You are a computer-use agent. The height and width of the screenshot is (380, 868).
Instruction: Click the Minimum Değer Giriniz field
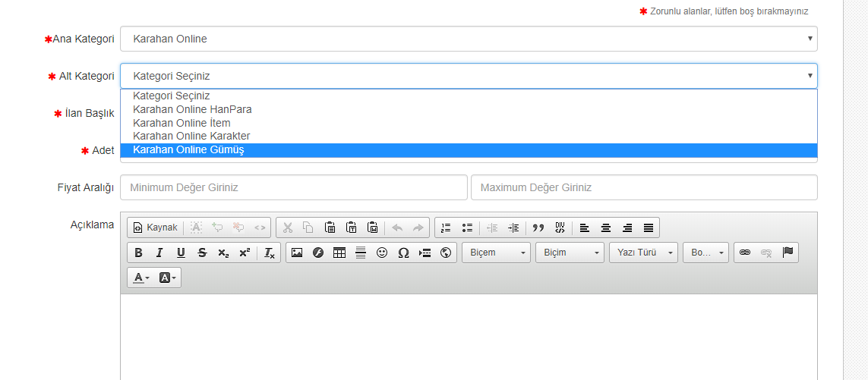coord(293,187)
